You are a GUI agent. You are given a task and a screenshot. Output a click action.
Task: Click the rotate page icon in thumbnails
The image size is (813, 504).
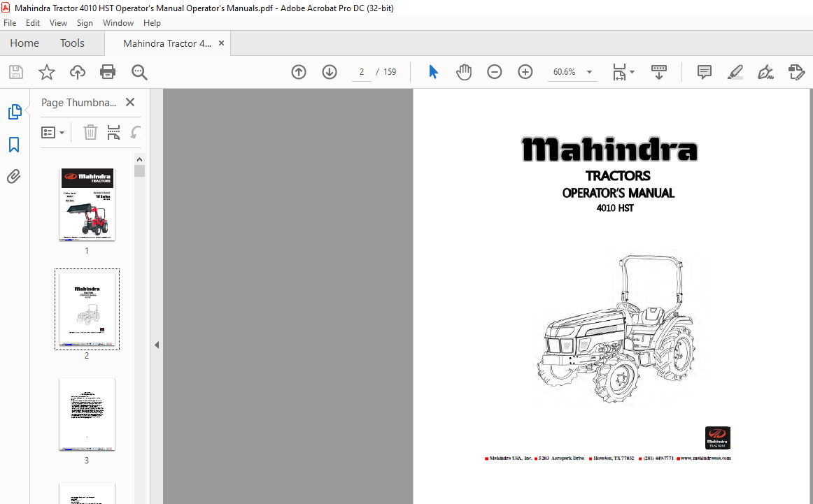click(135, 133)
